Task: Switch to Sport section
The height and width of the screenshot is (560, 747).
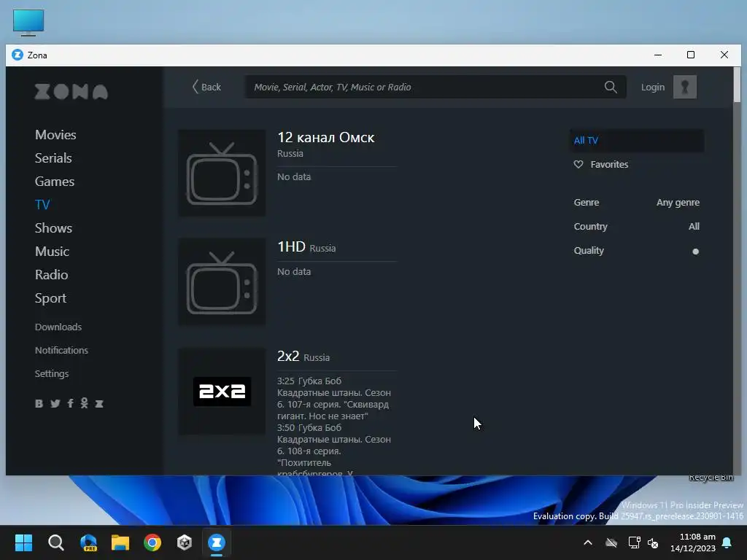Action: tap(50, 298)
